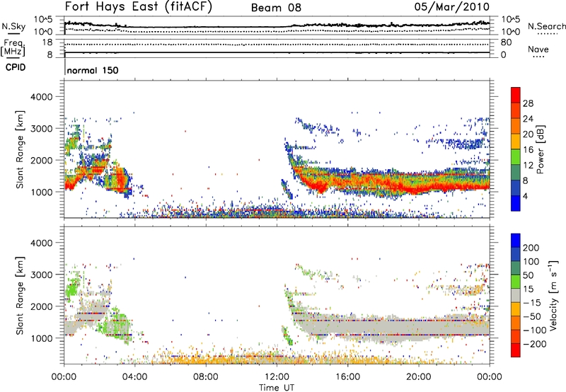This screenshot has width=566, height=392.
Task: Click the "Velocity [m s-1]" colorbar title
Action: [x=553, y=295]
